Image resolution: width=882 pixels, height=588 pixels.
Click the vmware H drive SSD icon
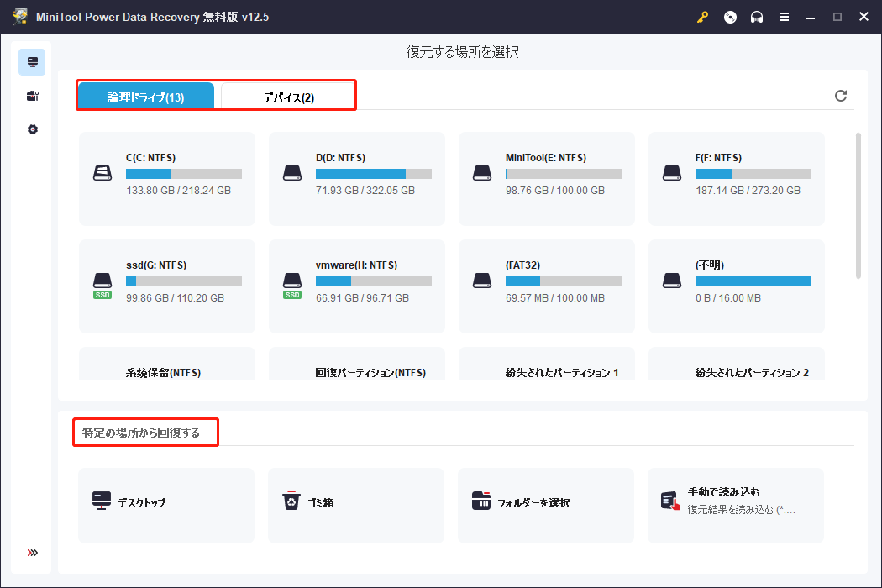click(292, 286)
